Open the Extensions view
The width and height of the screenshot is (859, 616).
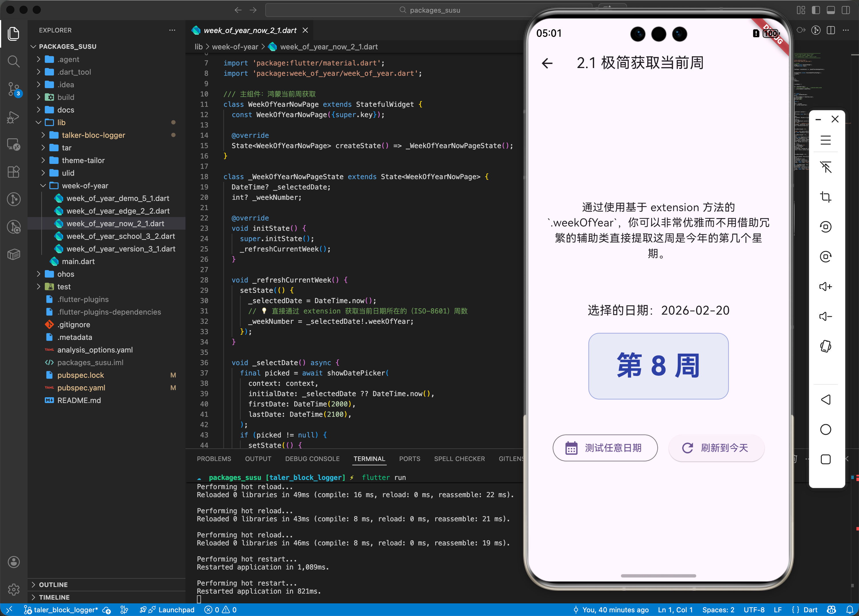click(13, 172)
